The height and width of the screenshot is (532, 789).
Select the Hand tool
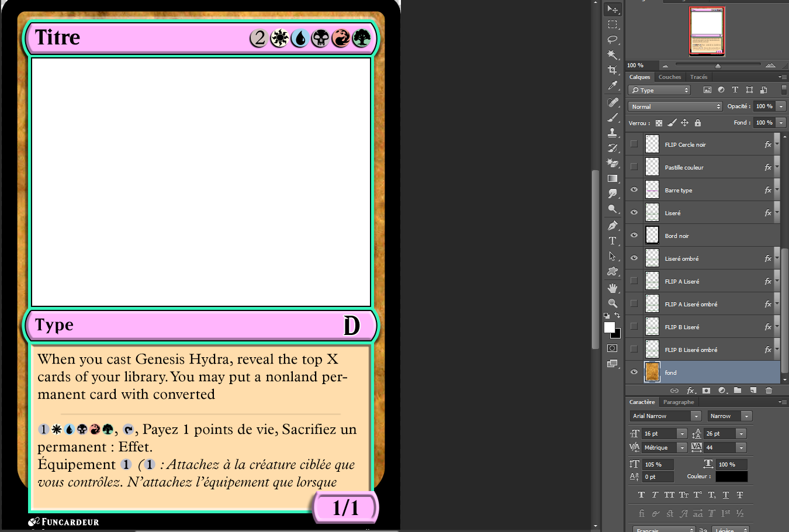[612, 288]
